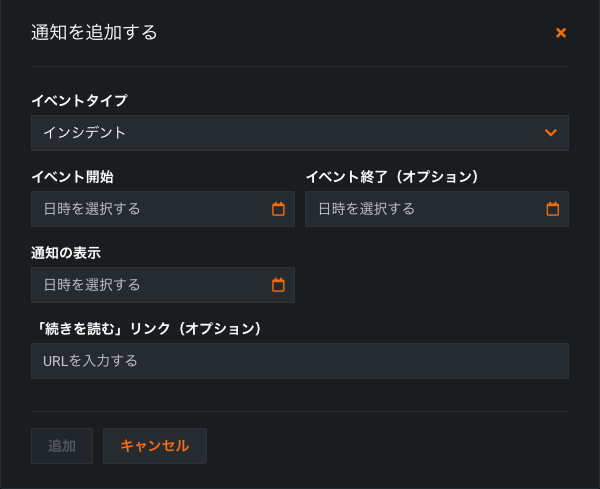Click the 日時を選択する placeholder under イベント開始
The height and width of the screenshot is (489, 600).
[x=92, y=209]
